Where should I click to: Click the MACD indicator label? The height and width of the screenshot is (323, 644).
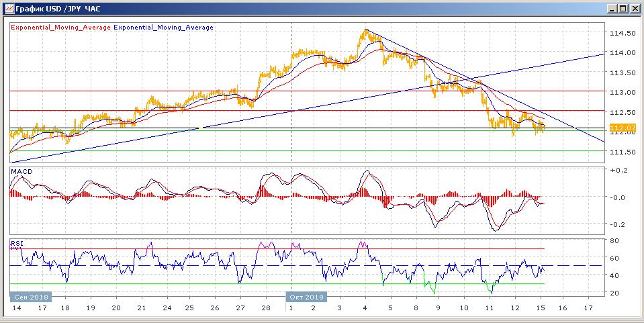(x=21, y=171)
